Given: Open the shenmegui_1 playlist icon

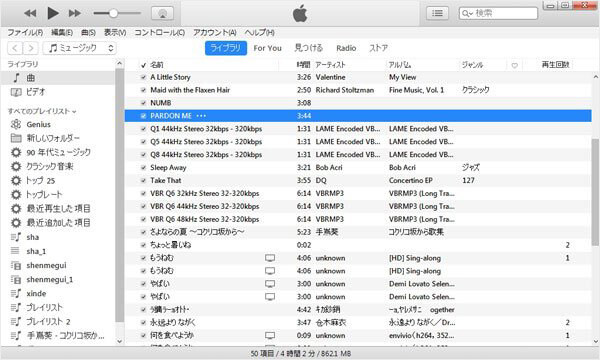Looking at the screenshot, I should point(16,280).
